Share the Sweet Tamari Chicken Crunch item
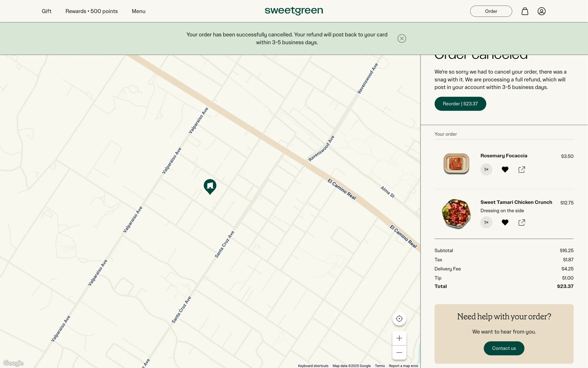 (522, 223)
